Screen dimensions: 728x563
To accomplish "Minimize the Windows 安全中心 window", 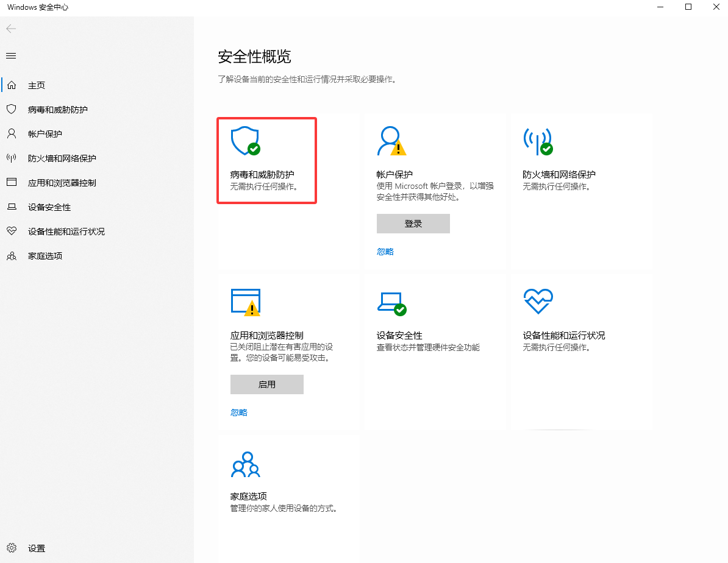I will click(661, 7).
